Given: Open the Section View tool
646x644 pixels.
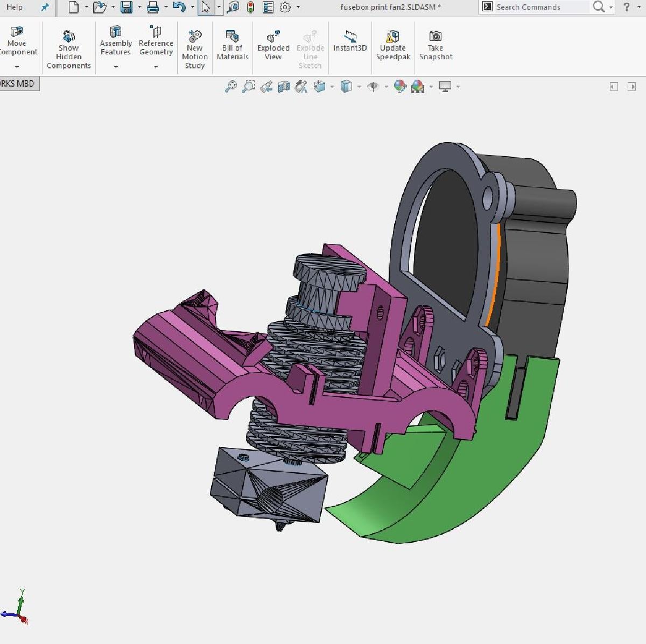Looking at the screenshot, I should [x=284, y=87].
